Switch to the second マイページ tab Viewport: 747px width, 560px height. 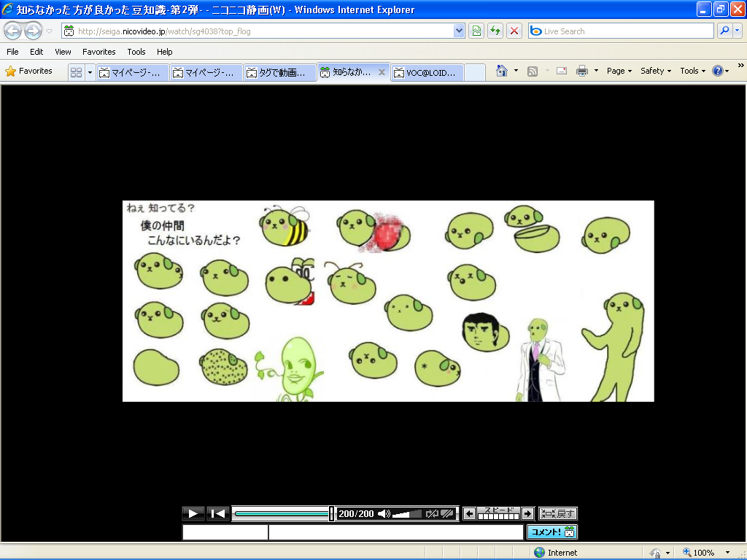206,72
